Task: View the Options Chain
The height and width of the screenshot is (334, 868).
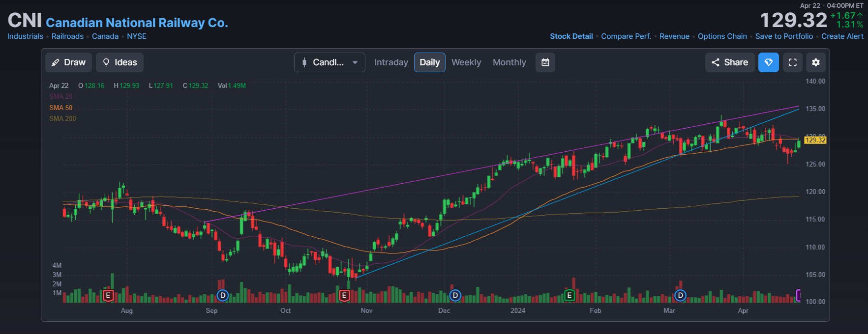Action: (x=722, y=36)
